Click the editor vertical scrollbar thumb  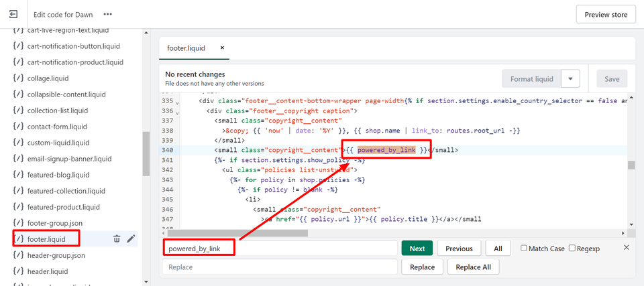click(x=631, y=165)
